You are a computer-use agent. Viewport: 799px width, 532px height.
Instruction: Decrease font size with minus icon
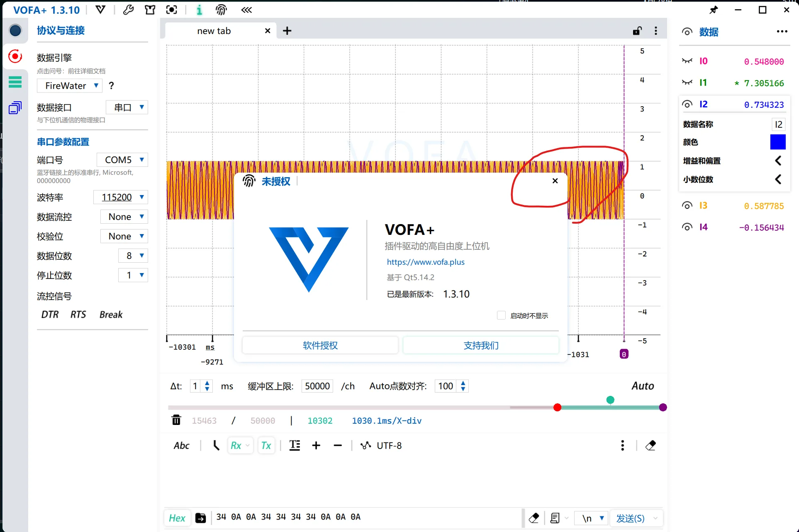tap(338, 445)
